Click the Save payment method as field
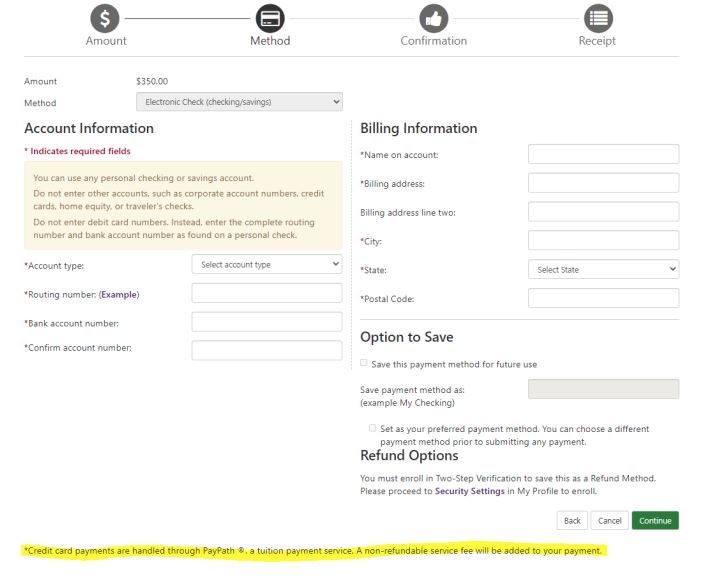This screenshot has height=585, width=701. [604, 389]
